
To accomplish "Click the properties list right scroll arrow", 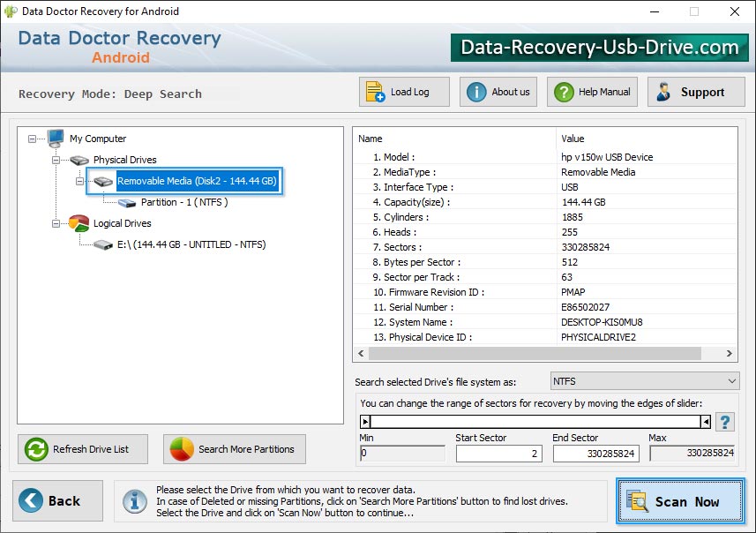I will [730, 354].
